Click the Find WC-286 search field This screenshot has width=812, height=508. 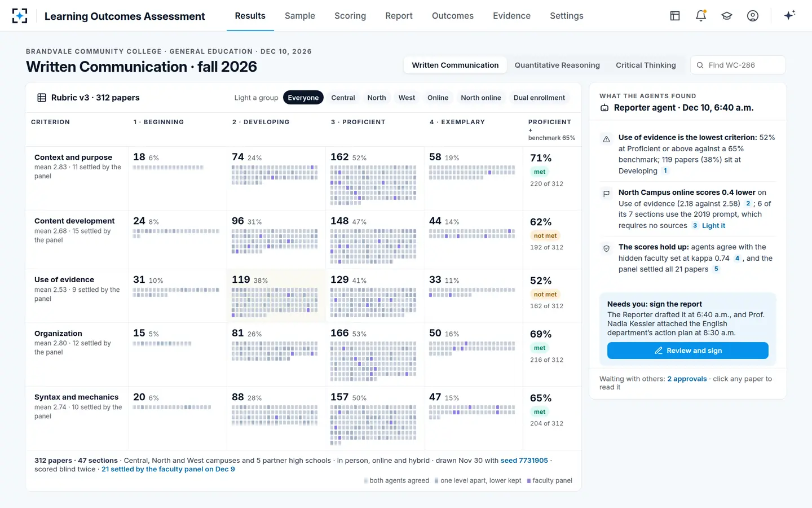(x=738, y=65)
